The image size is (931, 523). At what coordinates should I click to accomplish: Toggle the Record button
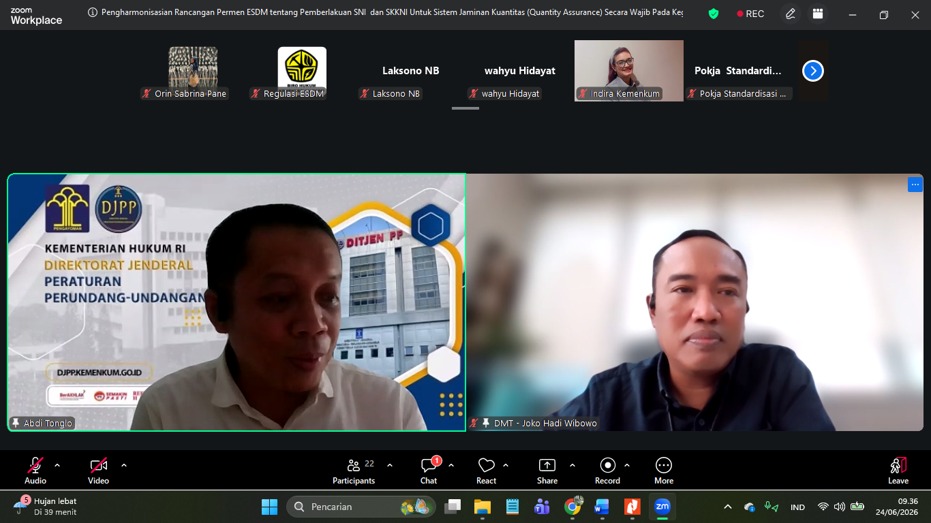(x=607, y=471)
